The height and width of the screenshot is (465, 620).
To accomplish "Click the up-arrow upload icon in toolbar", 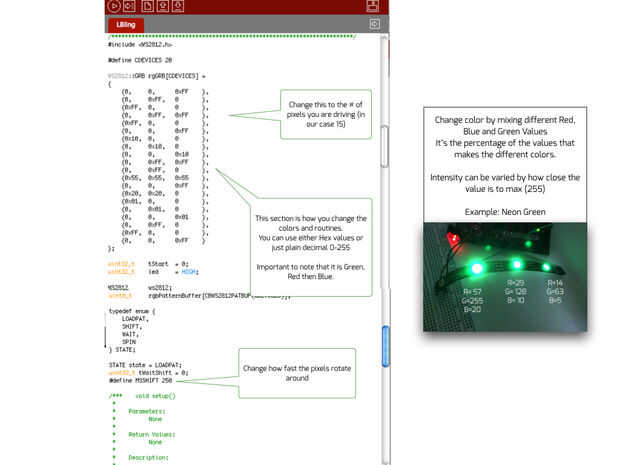I will [x=163, y=6].
